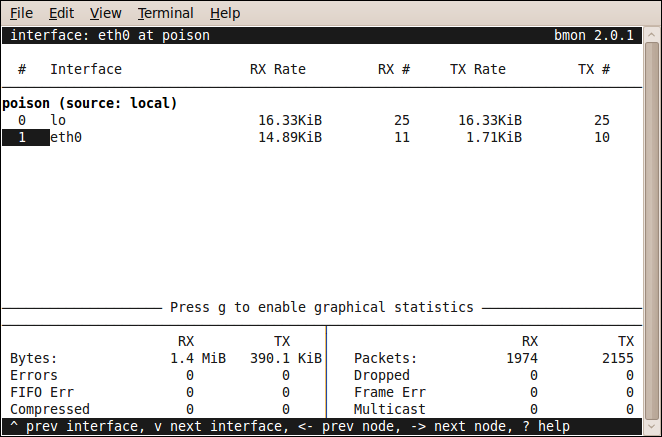
Task: Click the TX Rate column header
Action: [478, 69]
